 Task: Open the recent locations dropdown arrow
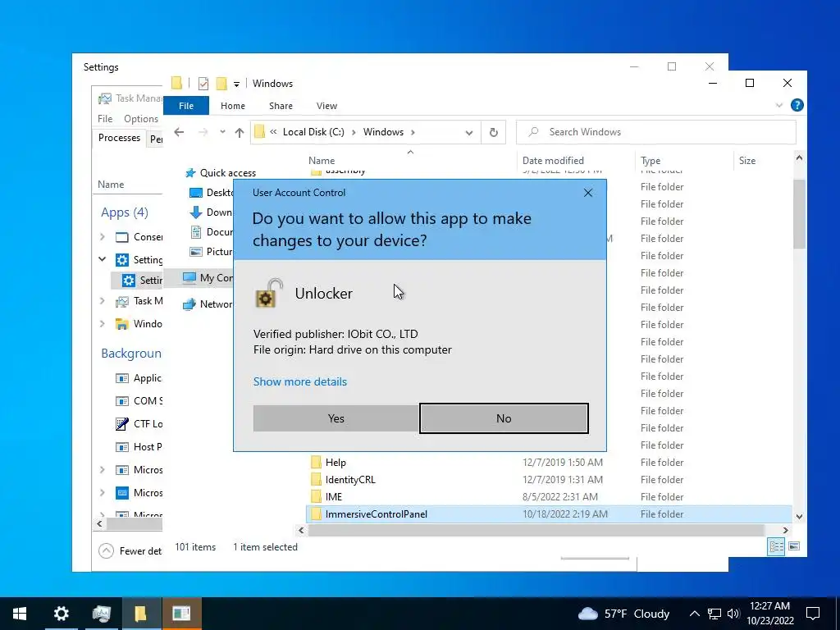222,132
